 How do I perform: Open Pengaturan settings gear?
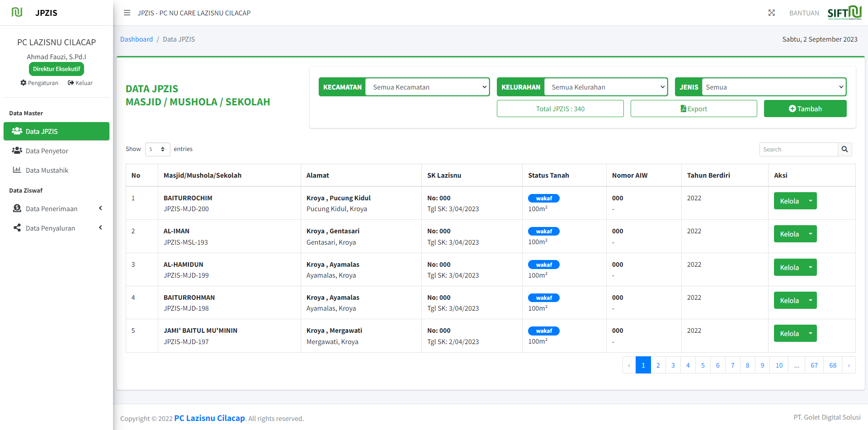[24, 83]
